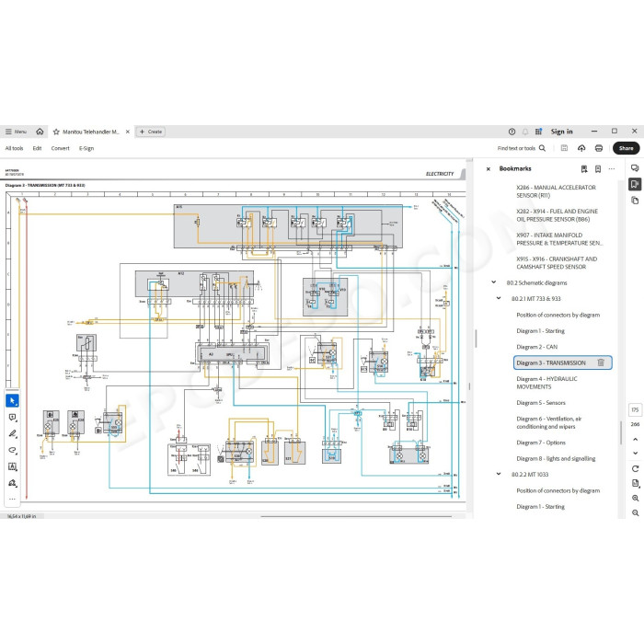644x644 pixels.
Task: Open the Edit menu
Action: 37,148
